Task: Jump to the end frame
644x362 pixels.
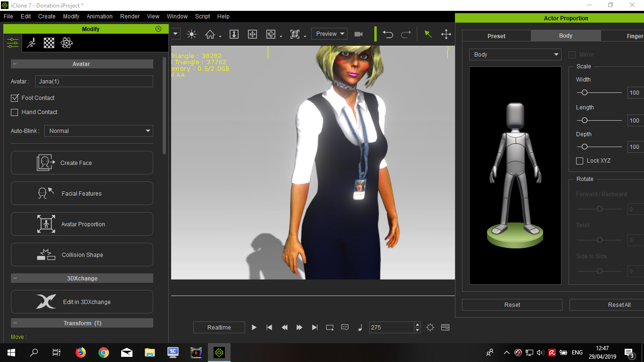Action: coord(314,327)
